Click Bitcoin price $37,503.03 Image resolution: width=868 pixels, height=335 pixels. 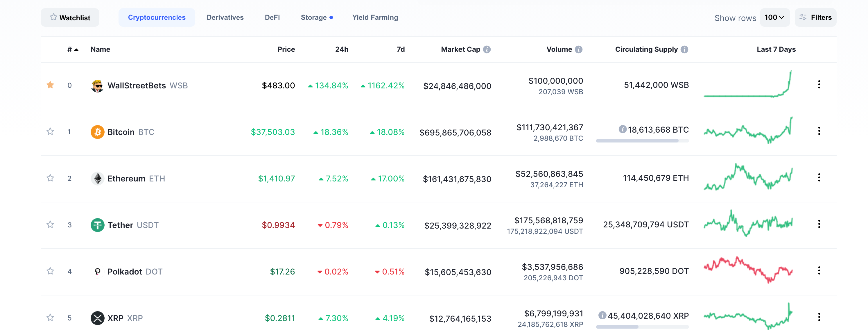coord(273,132)
